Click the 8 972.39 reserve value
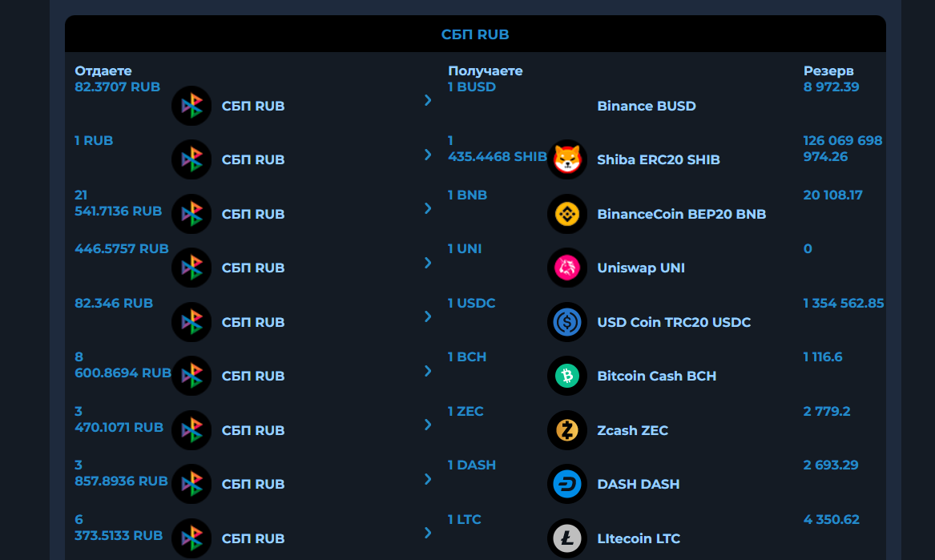 coord(831,87)
